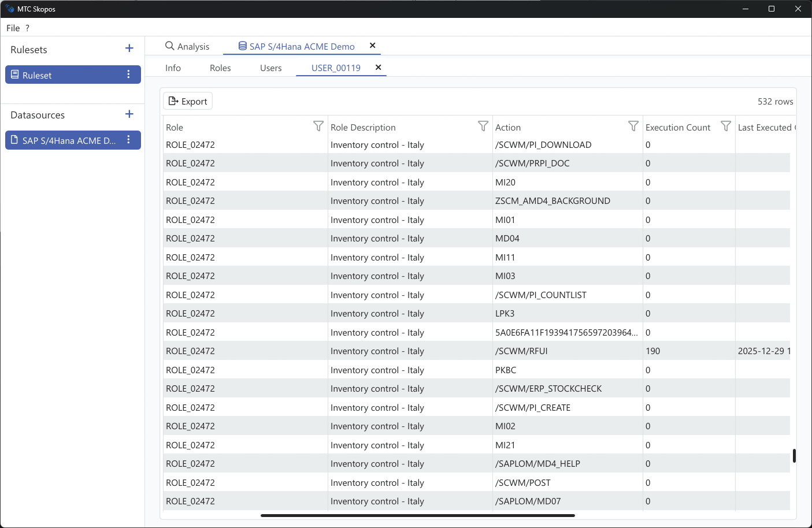Click the database icon on SAP S/4Hana ACME Demo tab
This screenshot has width=812, height=528.
(242, 46)
